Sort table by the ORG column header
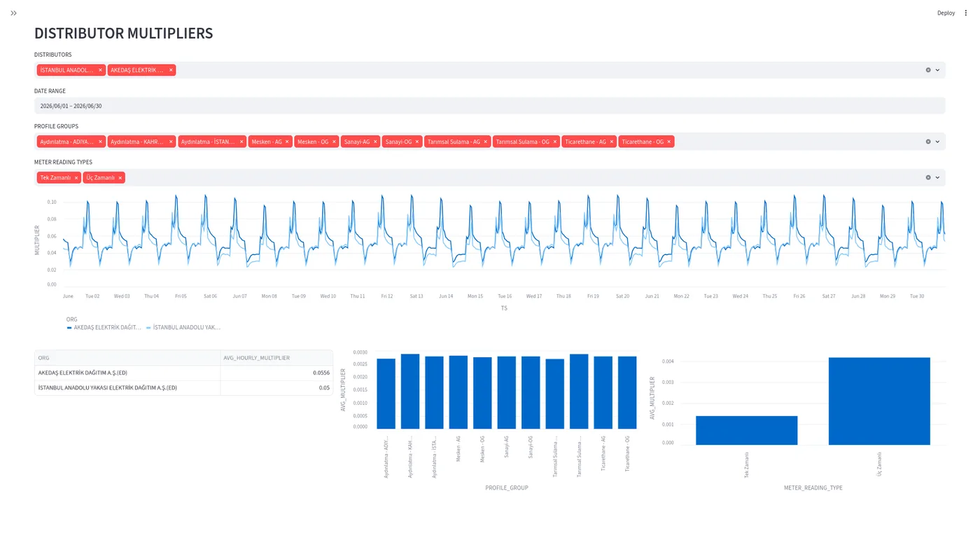The height and width of the screenshot is (538, 980). tap(127, 358)
